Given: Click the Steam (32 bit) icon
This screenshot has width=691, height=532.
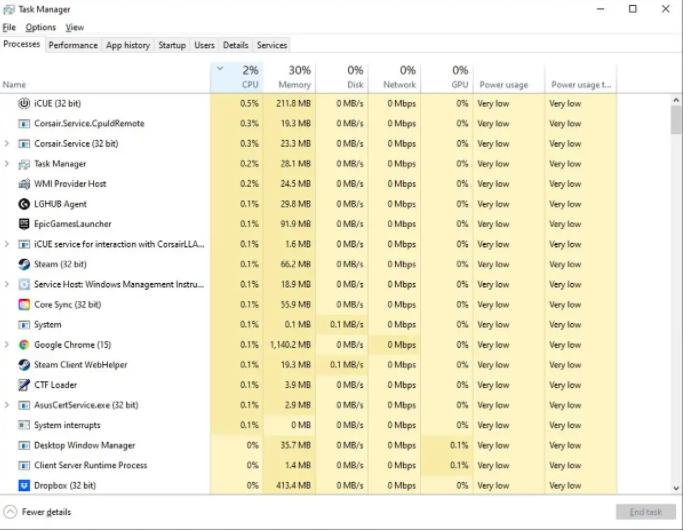Looking at the screenshot, I should point(24,264).
